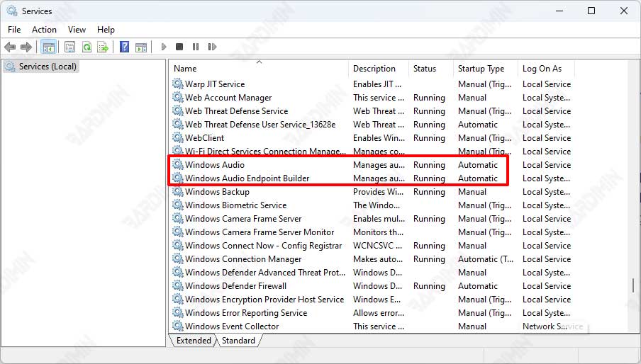Sort by the Startup Type column header
This screenshot has height=364, width=641.
pos(485,69)
